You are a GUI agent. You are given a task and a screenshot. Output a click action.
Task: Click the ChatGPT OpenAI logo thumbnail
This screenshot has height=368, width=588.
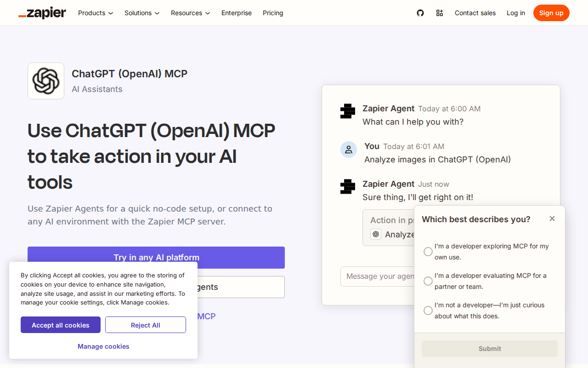pos(46,81)
